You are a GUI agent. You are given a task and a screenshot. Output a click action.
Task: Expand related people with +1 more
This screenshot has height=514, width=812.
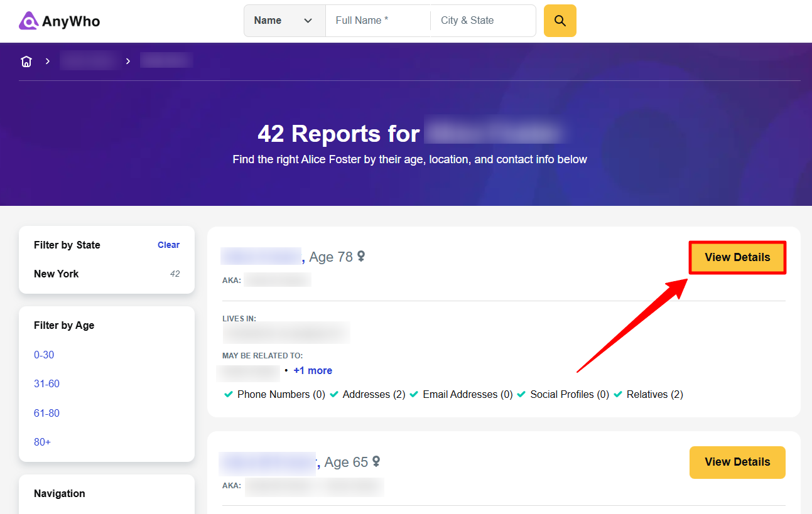tap(313, 370)
